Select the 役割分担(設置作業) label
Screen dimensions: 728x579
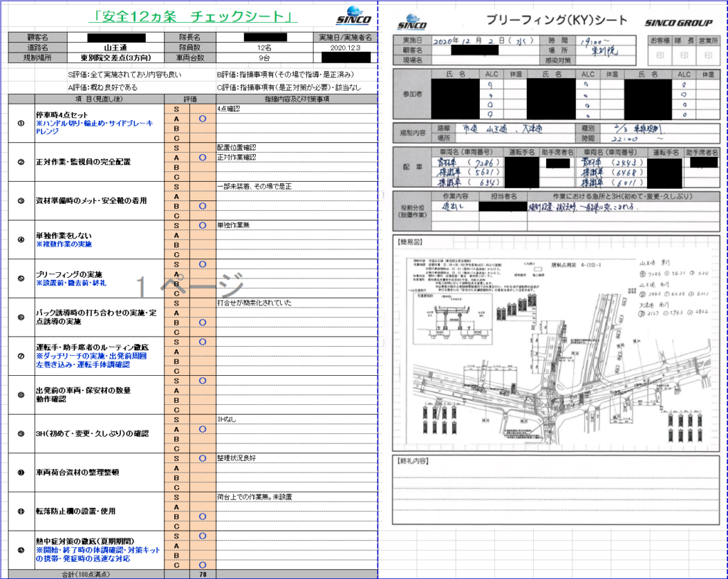click(412, 211)
